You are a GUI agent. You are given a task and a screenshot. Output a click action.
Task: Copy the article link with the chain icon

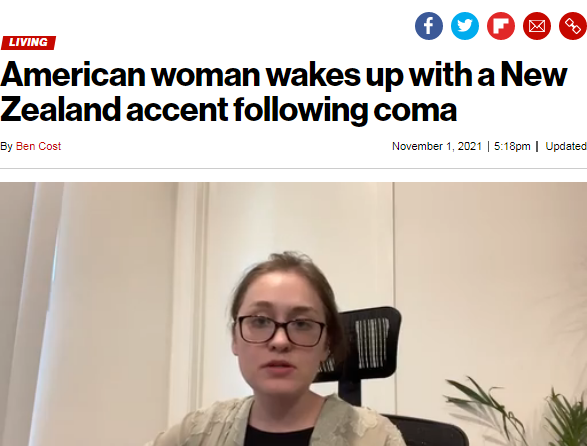pos(573,26)
